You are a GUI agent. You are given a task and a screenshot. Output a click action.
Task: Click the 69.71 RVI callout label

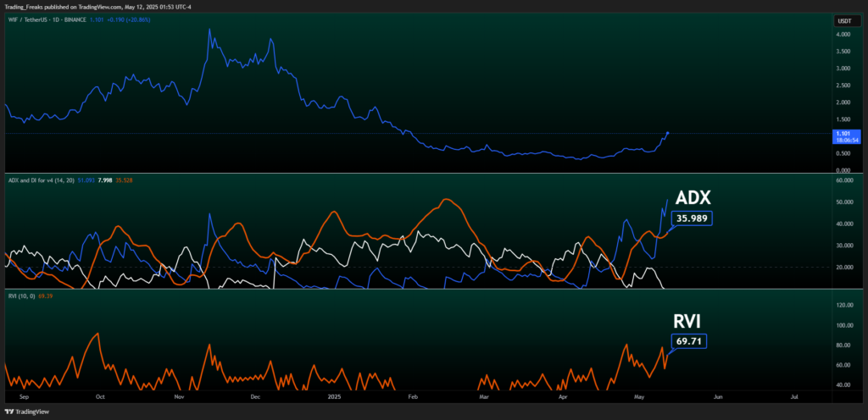point(687,341)
